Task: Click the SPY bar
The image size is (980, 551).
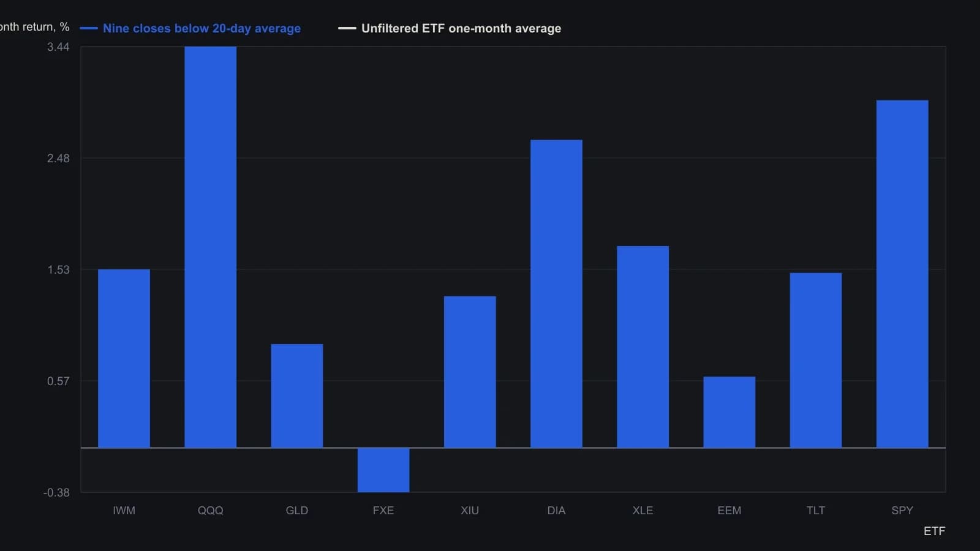Action: (902, 274)
